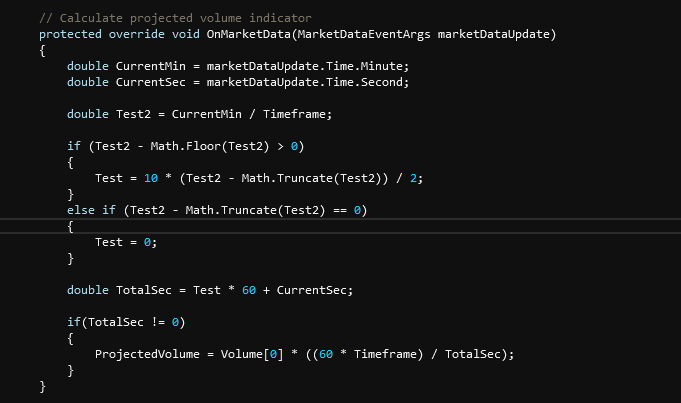Click the keyword "protected" in the method signature

click(x=70, y=34)
